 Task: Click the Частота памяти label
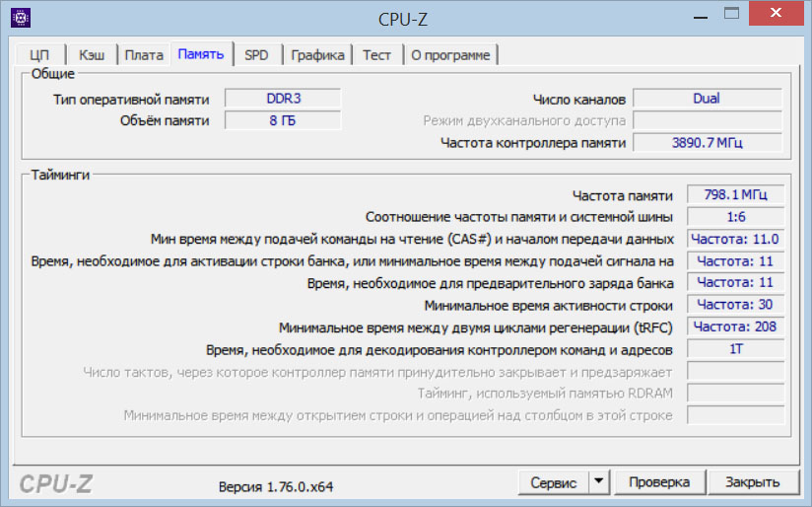[x=623, y=196]
